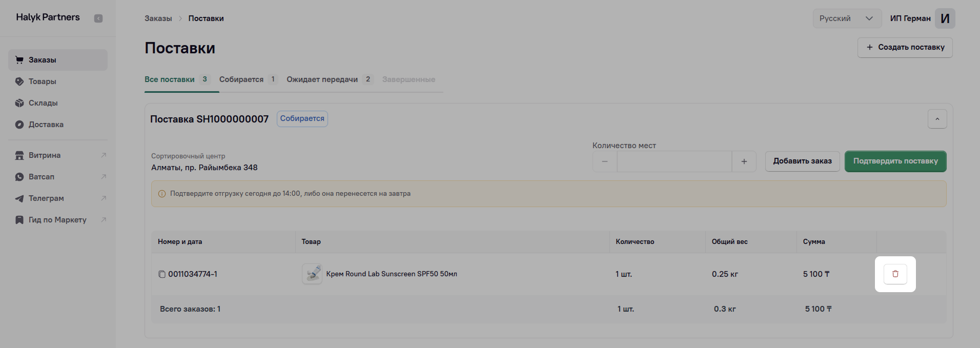Navigate to Доставка in sidebar

[x=46, y=125]
